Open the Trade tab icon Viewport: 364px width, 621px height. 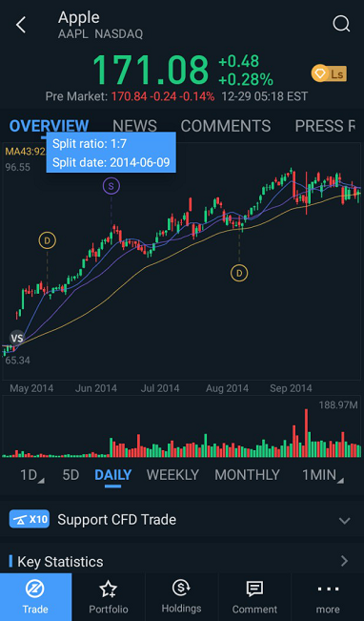pyautogui.click(x=35, y=590)
